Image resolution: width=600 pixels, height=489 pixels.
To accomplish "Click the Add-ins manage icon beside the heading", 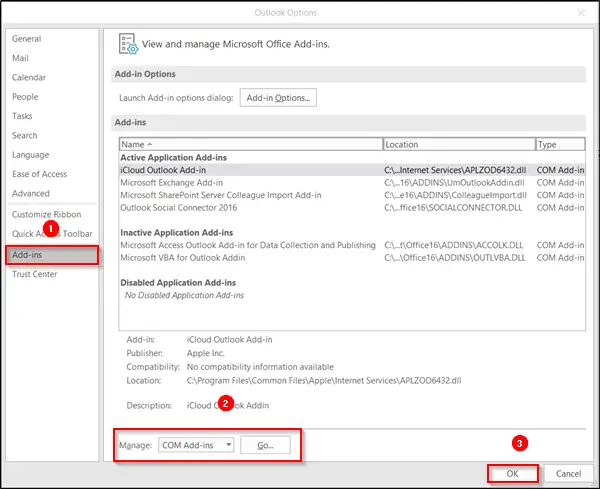I will coord(128,44).
